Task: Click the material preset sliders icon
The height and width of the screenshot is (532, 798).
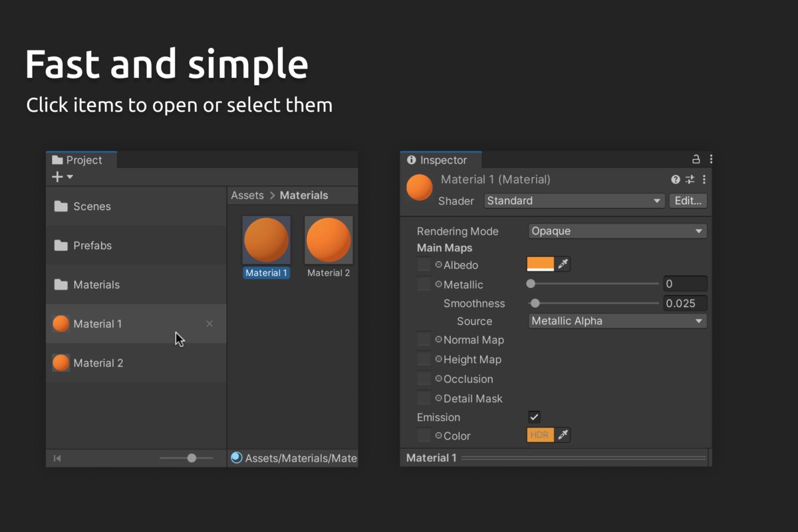Action: 690,180
